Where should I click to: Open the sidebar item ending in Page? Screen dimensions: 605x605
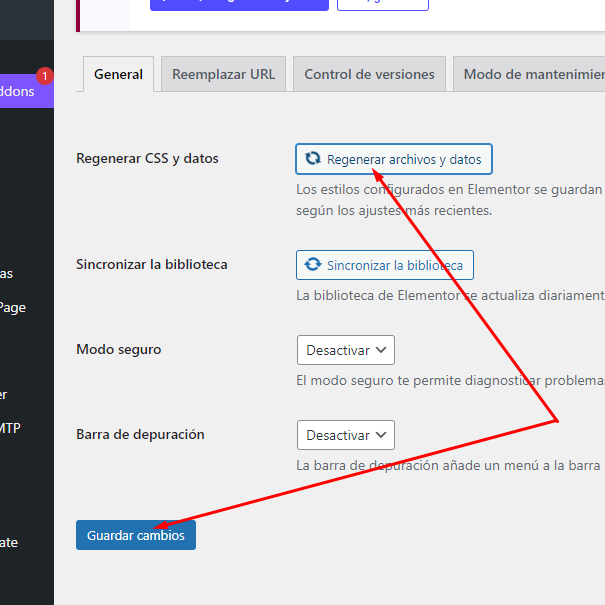coord(12,307)
